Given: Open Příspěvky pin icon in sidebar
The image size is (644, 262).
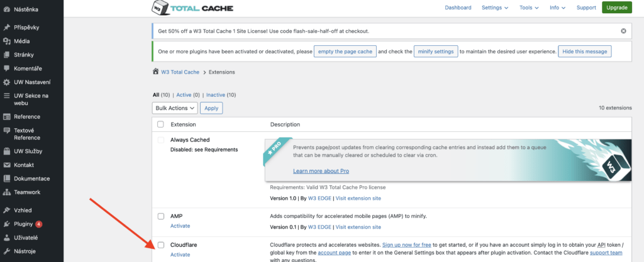Looking at the screenshot, I should (x=6, y=28).
